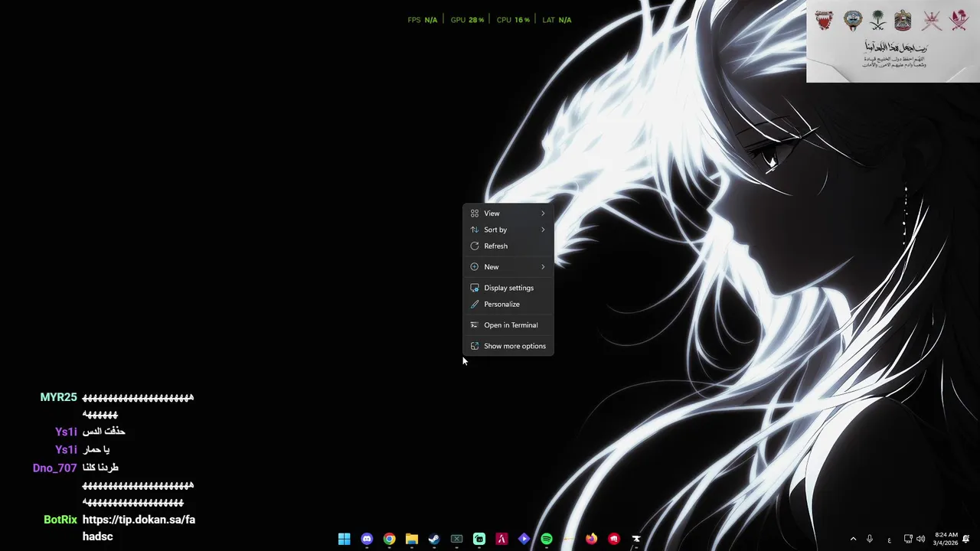Open network status icon in system tray
The height and width of the screenshot is (551, 980).
click(x=908, y=539)
